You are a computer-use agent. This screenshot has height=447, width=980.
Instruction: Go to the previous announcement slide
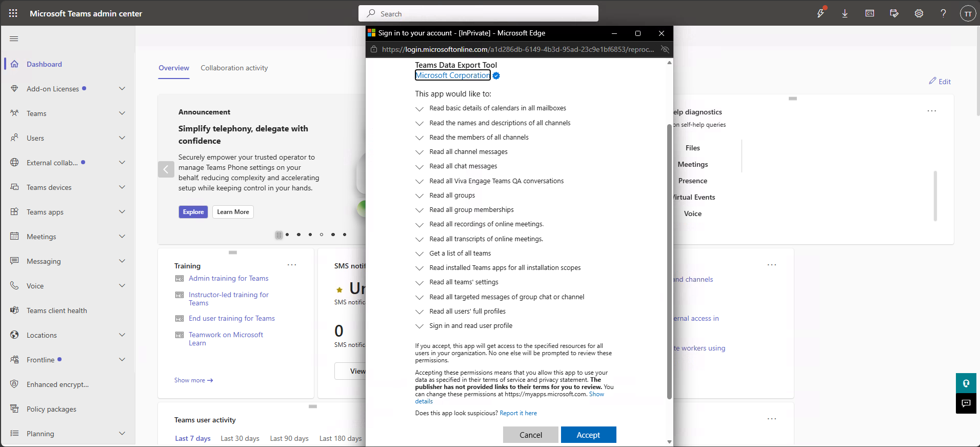pos(166,169)
